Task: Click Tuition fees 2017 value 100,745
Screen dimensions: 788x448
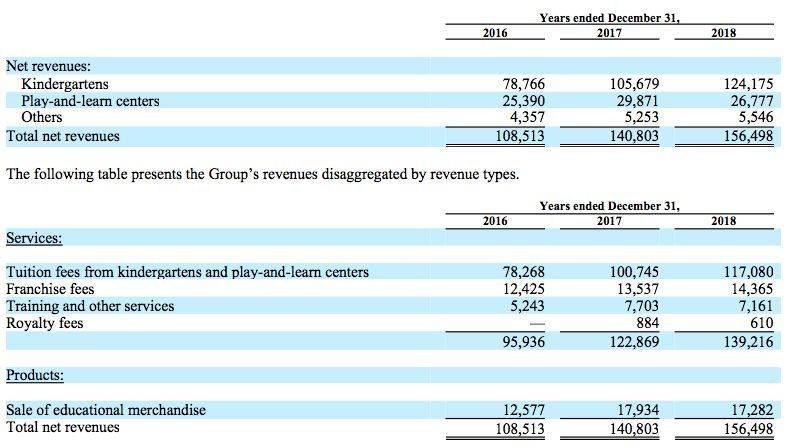Action: pyautogui.click(x=634, y=272)
